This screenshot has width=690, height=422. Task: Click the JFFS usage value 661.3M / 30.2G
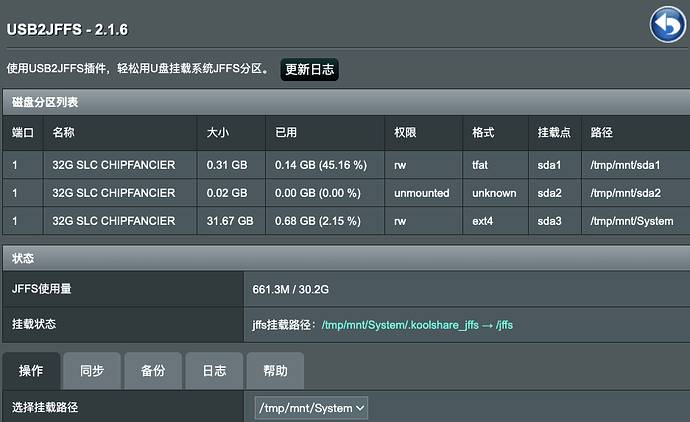coord(290,290)
